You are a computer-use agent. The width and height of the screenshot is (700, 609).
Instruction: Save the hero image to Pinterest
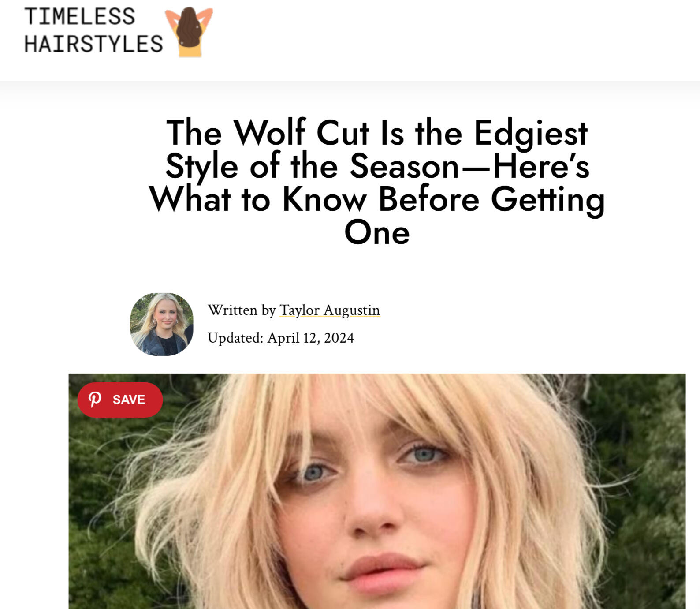pyautogui.click(x=120, y=400)
